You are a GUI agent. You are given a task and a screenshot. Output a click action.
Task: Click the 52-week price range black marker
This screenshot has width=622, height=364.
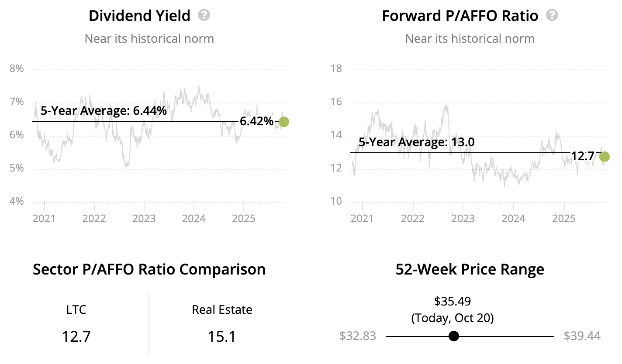[454, 336]
